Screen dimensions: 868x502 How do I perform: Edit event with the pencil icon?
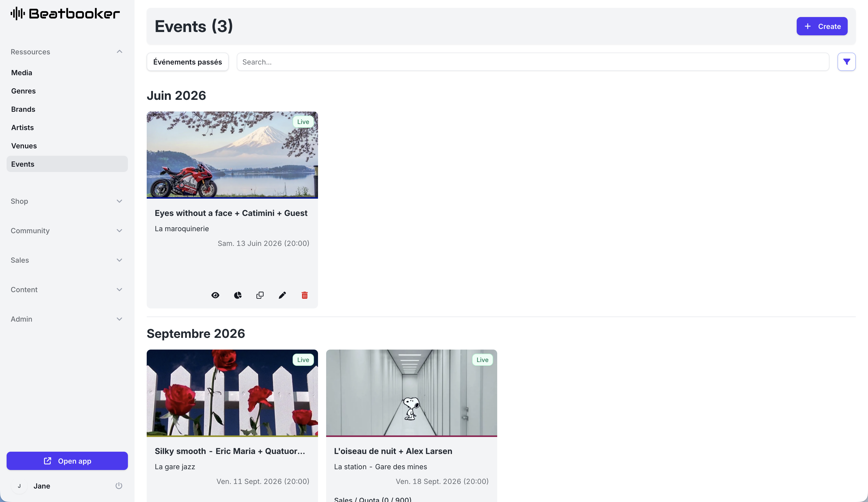(282, 295)
